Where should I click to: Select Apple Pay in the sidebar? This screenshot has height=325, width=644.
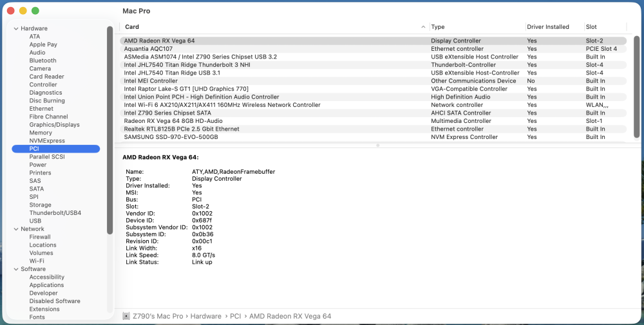click(x=43, y=45)
